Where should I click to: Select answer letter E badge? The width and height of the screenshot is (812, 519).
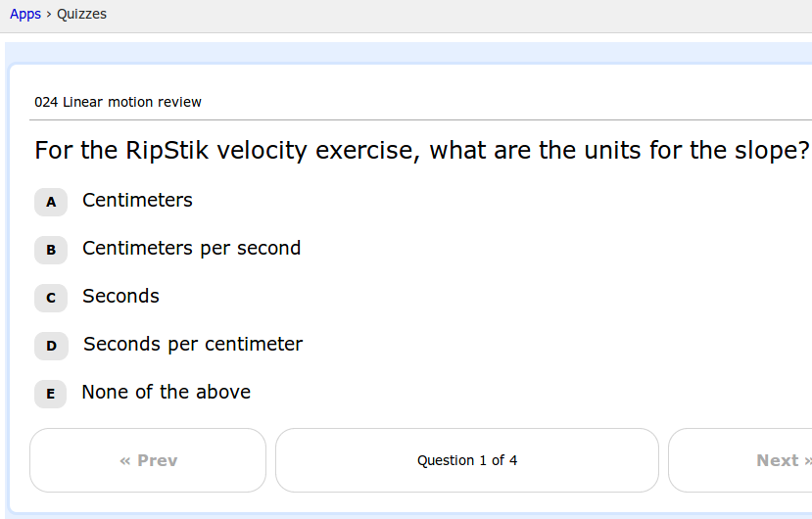point(51,394)
